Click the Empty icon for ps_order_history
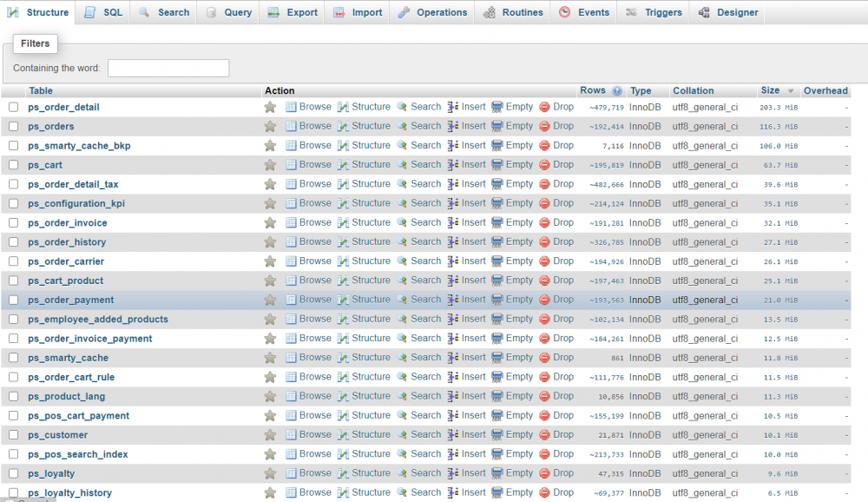 pyautogui.click(x=497, y=242)
